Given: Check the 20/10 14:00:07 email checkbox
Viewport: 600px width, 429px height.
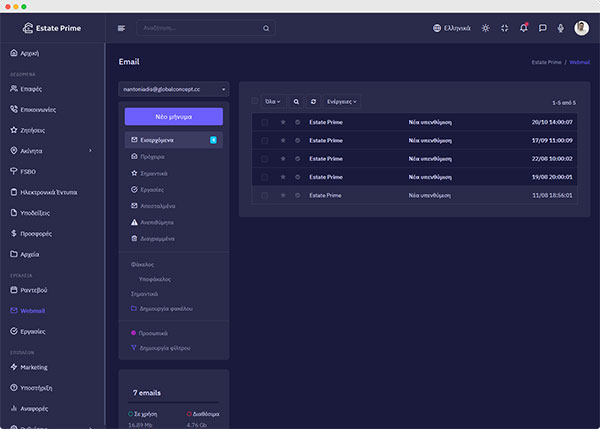Looking at the screenshot, I should point(264,122).
